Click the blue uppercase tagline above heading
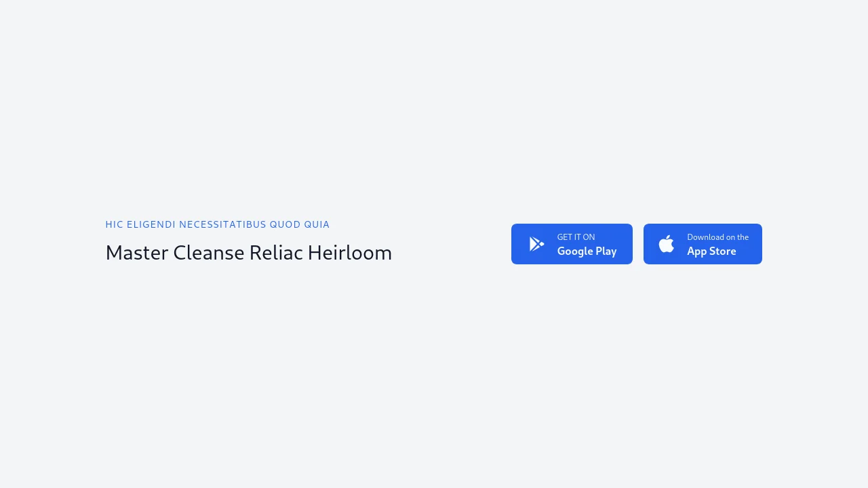Screen dimensions: 868x488 (217, 224)
